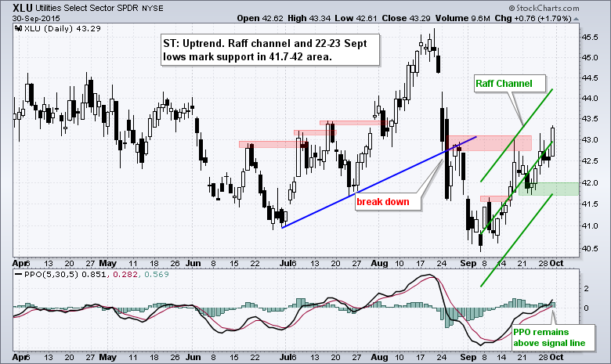The image size is (611, 364).
Task: Click the blue trendline on the chart
Action: pos(379,182)
